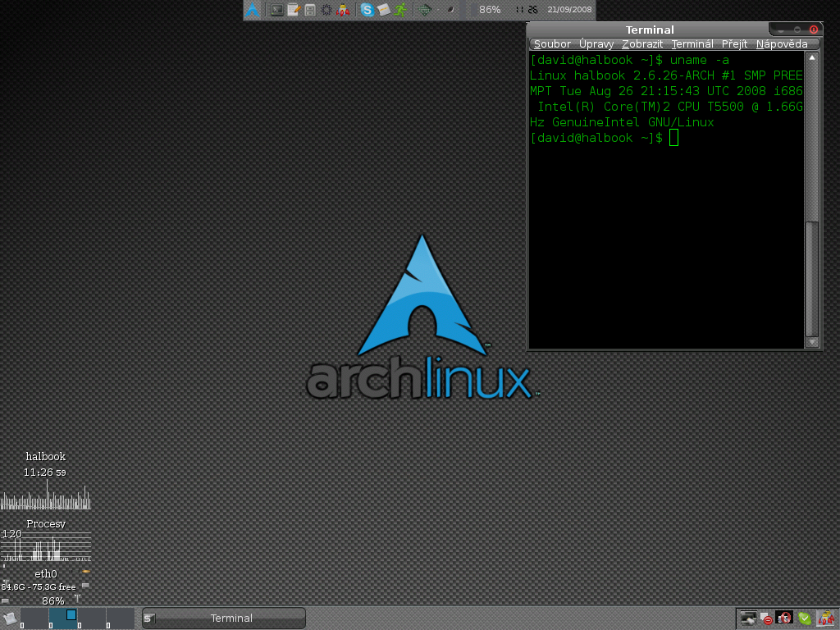Close the Terminal window with red button
This screenshot has width=840, height=630.
click(x=813, y=30)
